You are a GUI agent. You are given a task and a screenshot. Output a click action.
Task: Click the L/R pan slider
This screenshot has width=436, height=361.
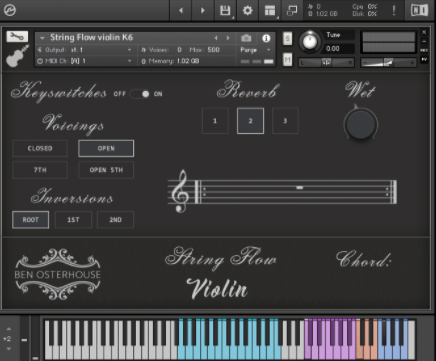(326, 62)
